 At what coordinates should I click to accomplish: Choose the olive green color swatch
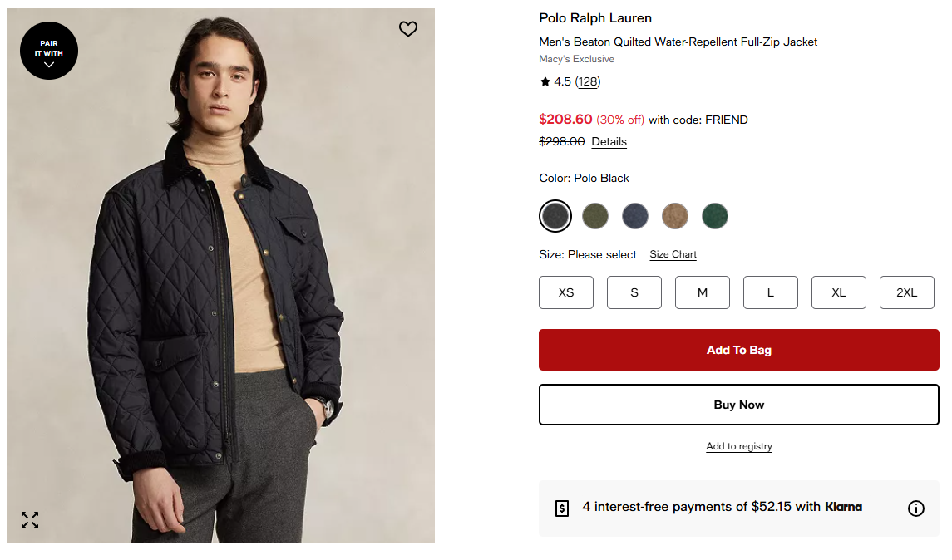click(x=595, y=216)
